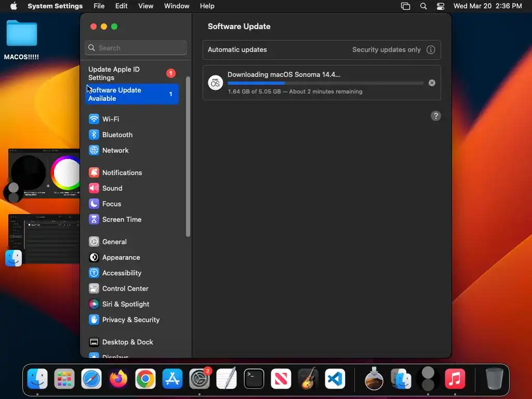
Task: Open the Apple menu
Action: 14,6
